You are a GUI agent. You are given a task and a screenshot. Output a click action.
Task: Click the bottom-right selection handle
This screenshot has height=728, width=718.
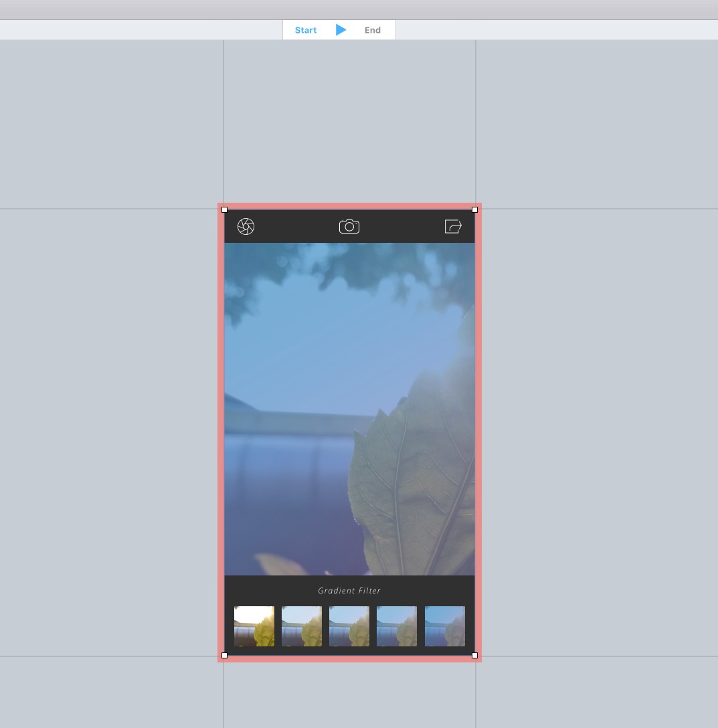tap(474, 655)
